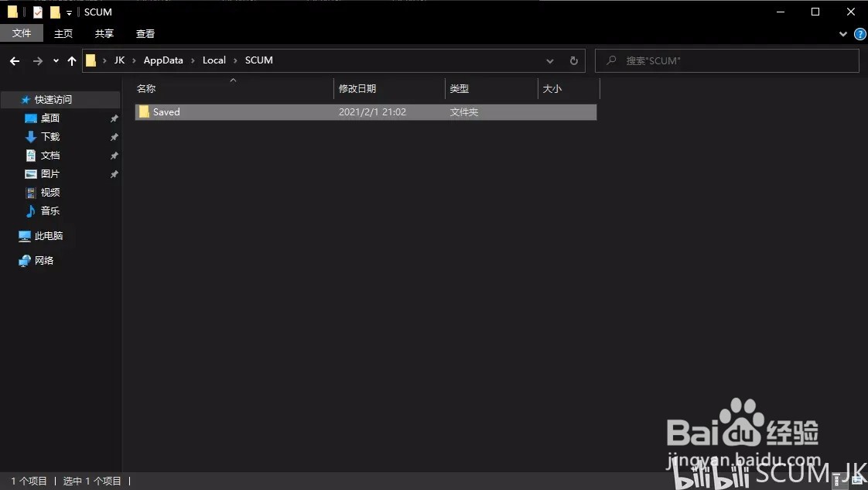Unpin 下载 from Quick Access
This screenshot has width=868, height=490.
point(114,136)
